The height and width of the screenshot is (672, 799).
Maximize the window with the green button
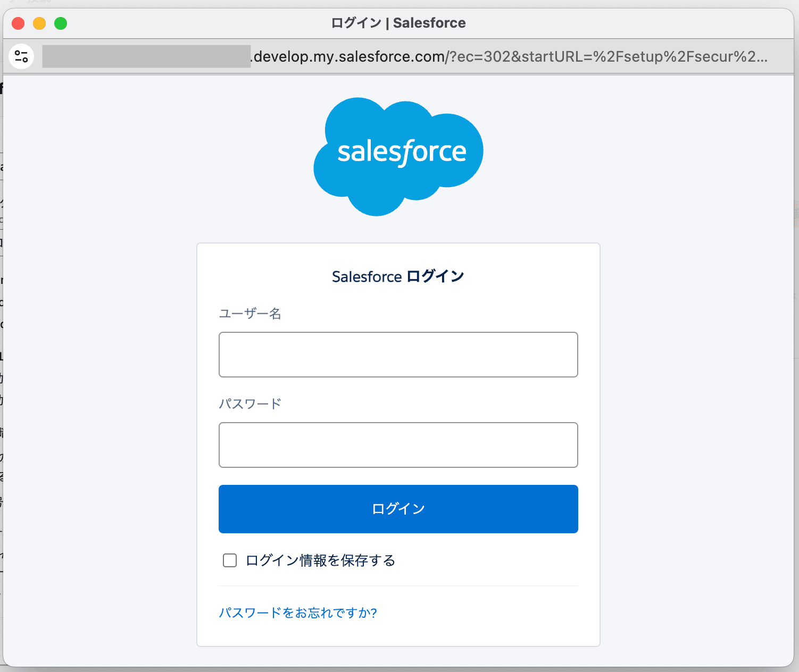click(61, 23)
